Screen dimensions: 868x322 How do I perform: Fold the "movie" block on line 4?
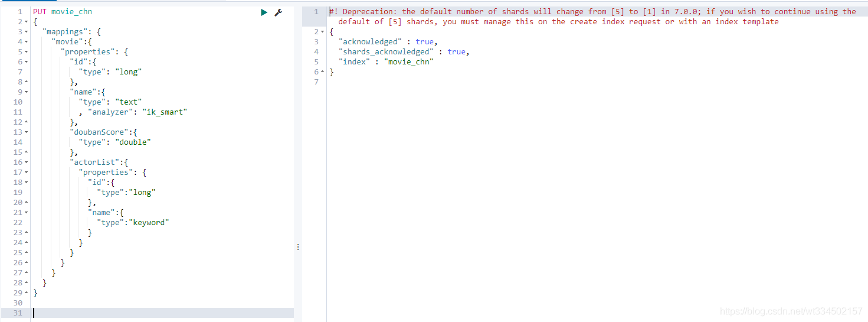tap(27, 42)
